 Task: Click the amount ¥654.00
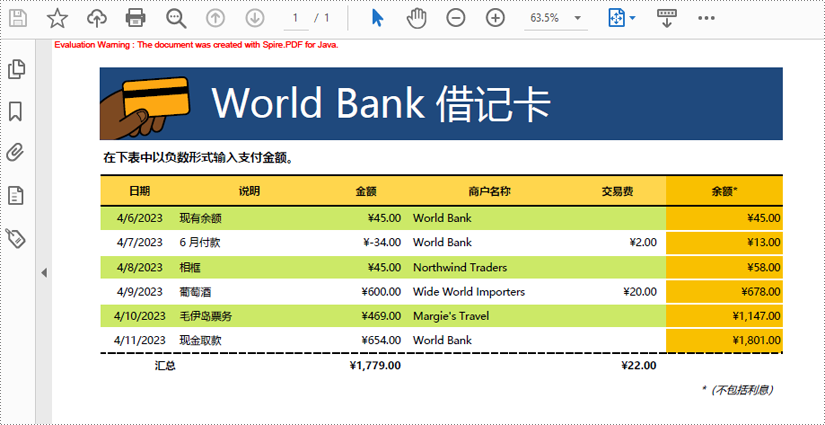381,340
